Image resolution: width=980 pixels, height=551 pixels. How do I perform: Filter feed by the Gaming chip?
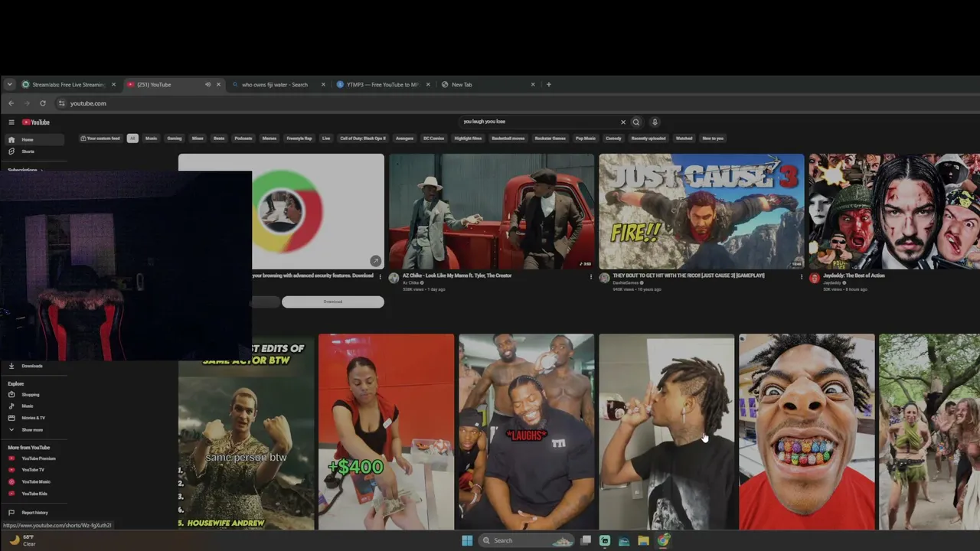click(175, 139)
